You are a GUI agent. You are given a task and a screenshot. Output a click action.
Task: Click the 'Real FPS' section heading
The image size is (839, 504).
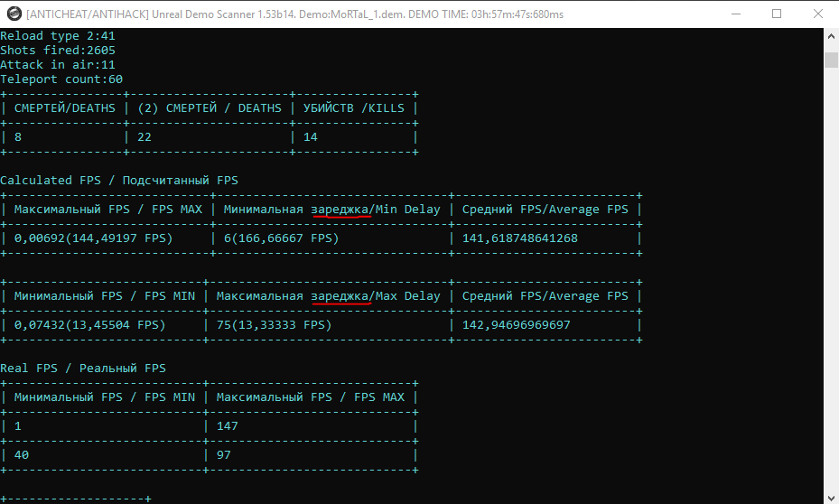tap(29, 369)
